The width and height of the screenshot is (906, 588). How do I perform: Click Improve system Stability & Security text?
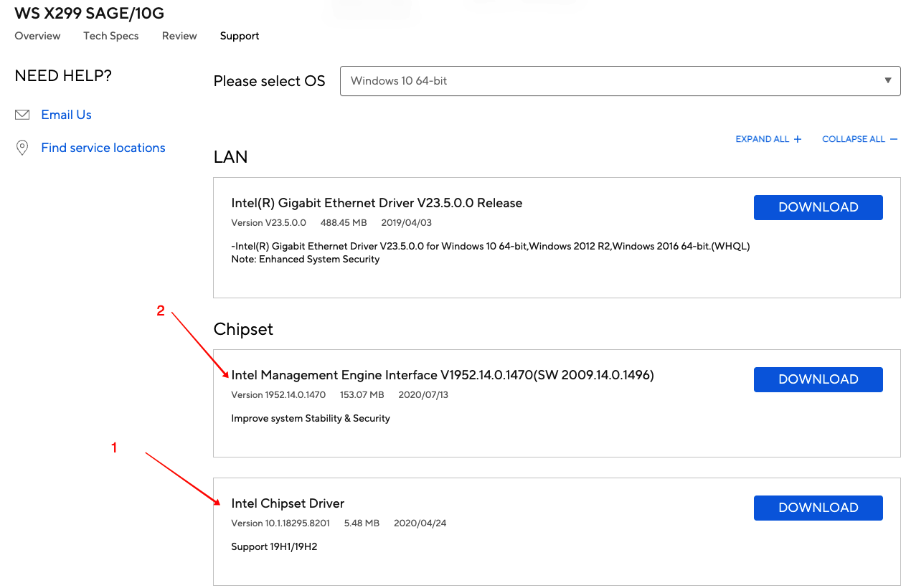point(311,418)
